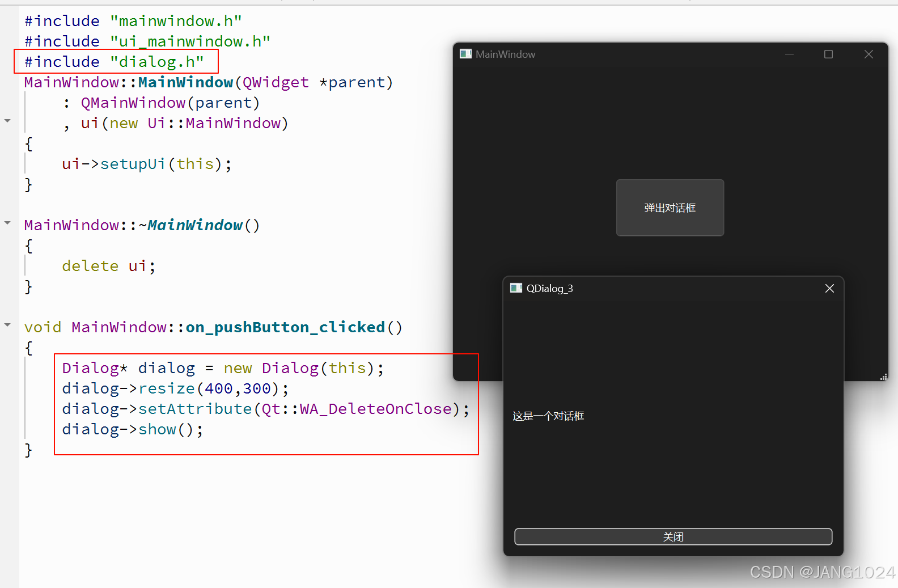Close the MainWindow window
Image resolution: width=898 pixels, height=588 pixels.
click(x=869, y=54)
